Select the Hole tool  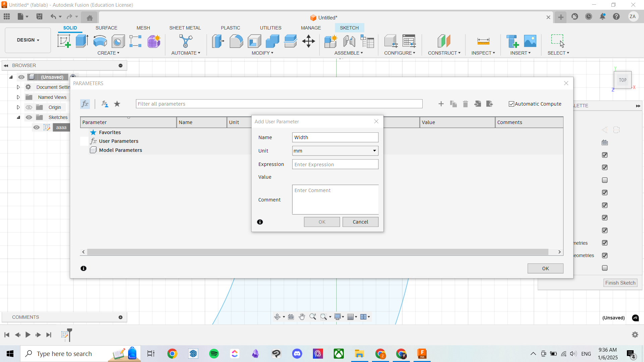point(118,41)
